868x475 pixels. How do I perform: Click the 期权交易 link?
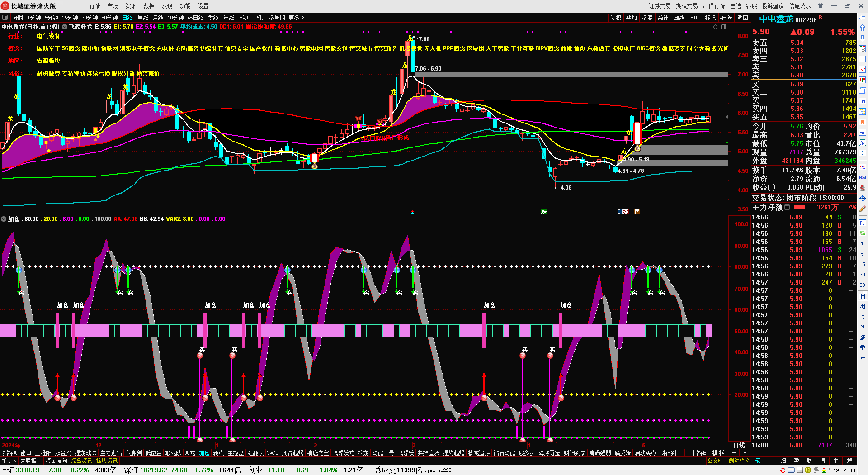click(x=687, y=6)
